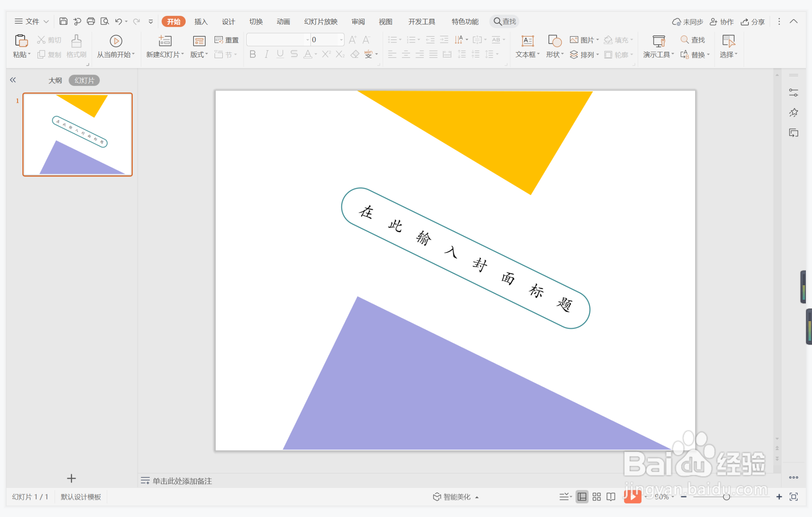Click the Save icon in quick toolbar
Image resolution: width=812 pixels, height=517 pixels.
point(63,21)
